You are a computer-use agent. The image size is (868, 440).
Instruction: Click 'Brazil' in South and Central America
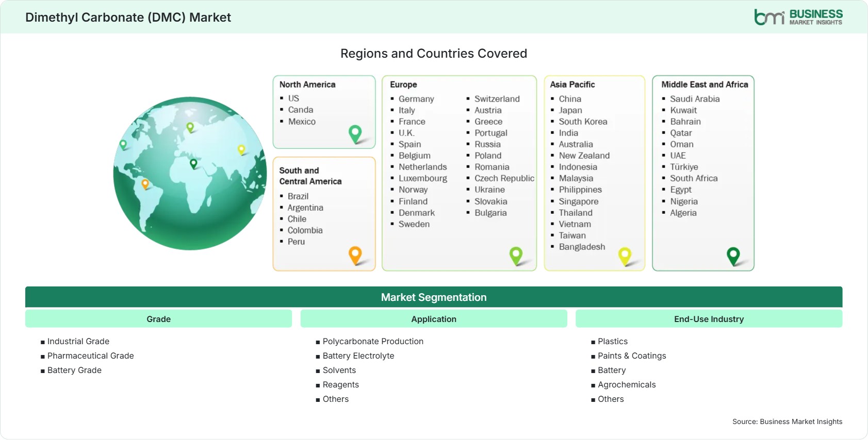pyautogui.click(x=298, y=196)
